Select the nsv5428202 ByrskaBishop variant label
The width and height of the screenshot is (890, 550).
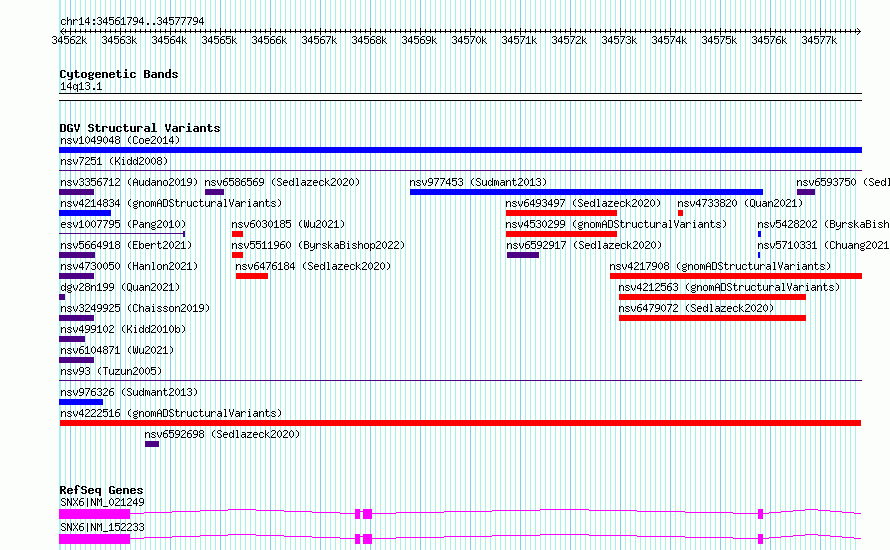[x=824, y=224]
